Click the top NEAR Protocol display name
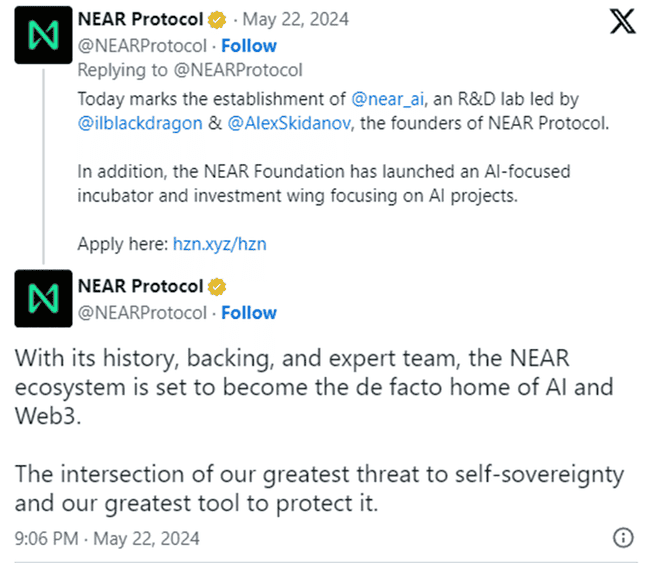The height and width of the screenshot is (563, 650). (x=138, y=19)
